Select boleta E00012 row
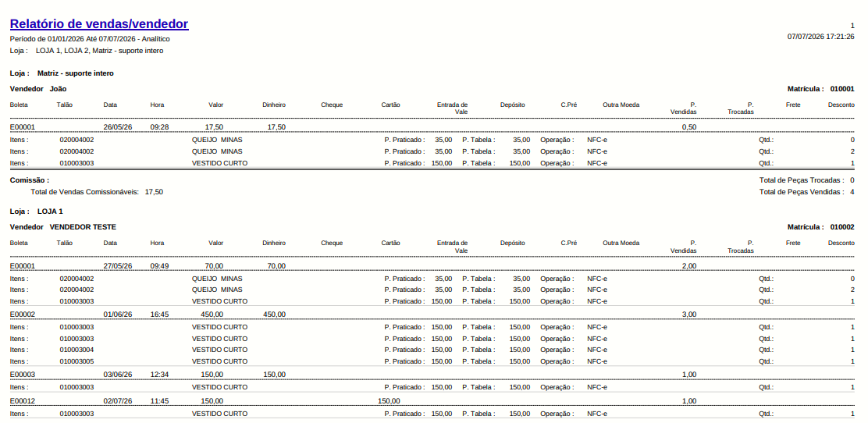The width and height of the screenshot is (868, 423). (432, 400)
